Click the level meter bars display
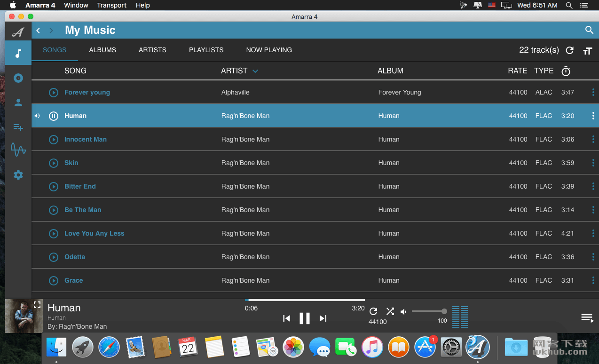Image resolution: width=599 pixels, height=364 pixels. [460, 317]
